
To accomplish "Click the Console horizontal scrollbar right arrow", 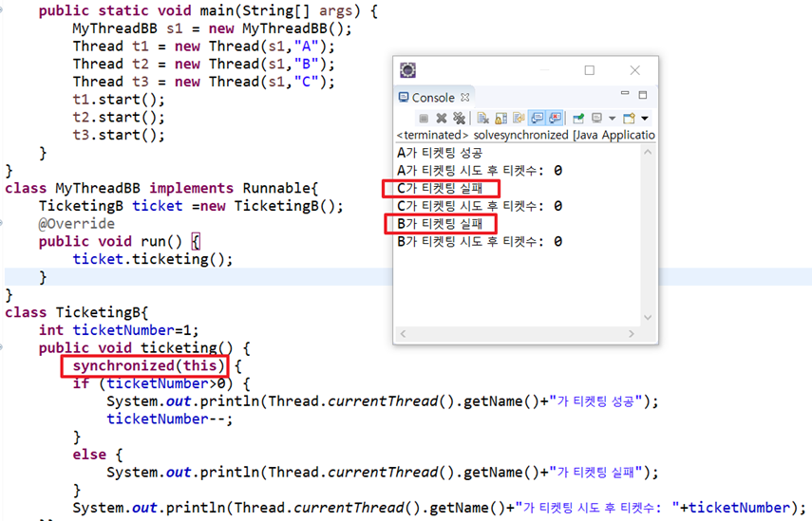I will (x=632, y=334).
